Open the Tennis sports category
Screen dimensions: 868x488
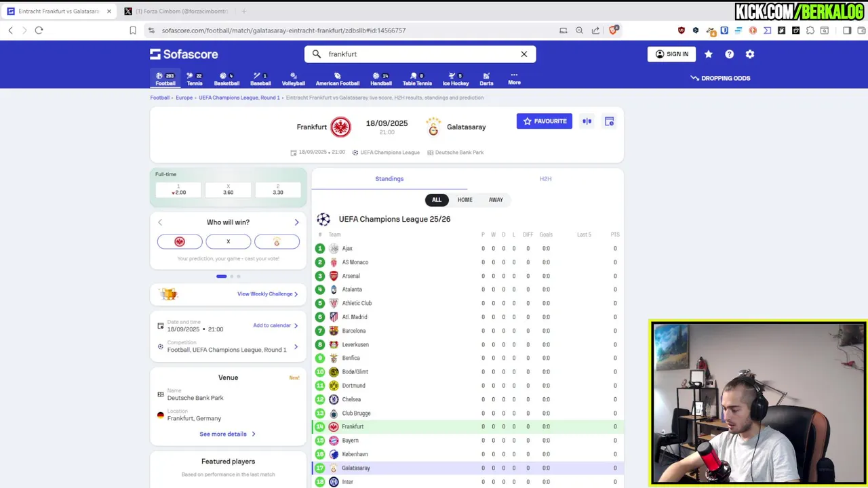click(195, 79)
